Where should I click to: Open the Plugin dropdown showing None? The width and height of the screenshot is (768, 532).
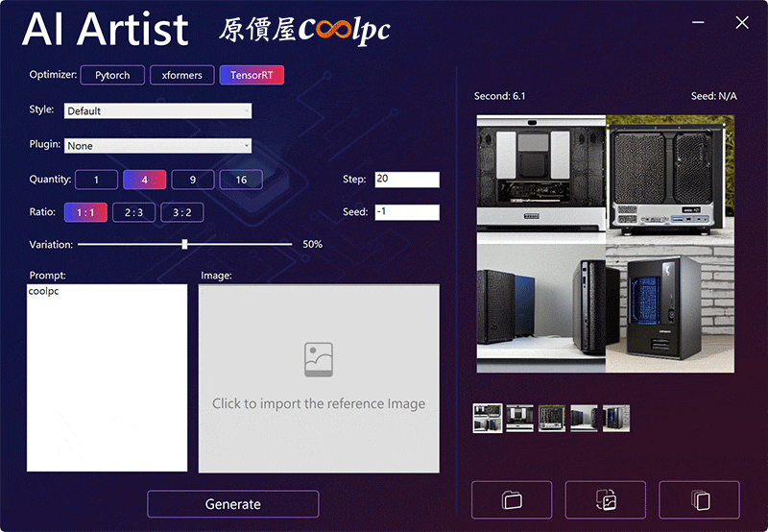(157, 146)
